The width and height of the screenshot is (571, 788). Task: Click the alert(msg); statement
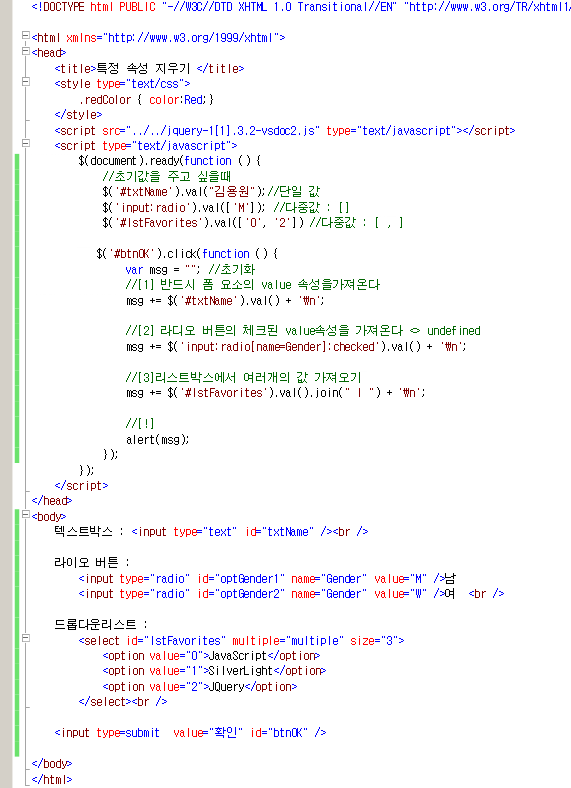[x=158, y=439]
